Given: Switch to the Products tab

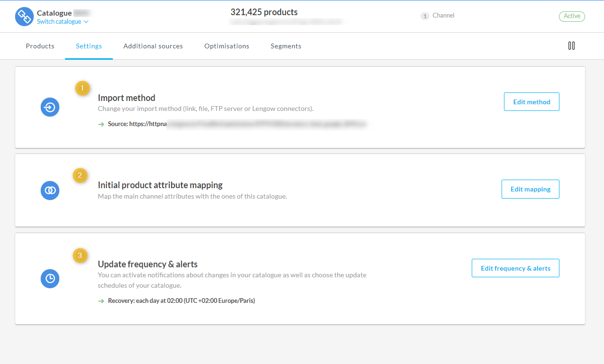Looking at the screenshot, I should coord(40,46).
